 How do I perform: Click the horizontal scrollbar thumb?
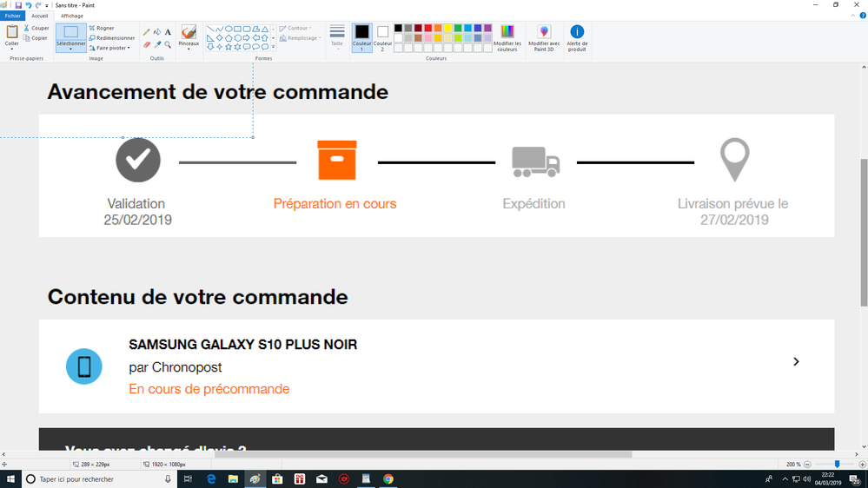(423, 454)
